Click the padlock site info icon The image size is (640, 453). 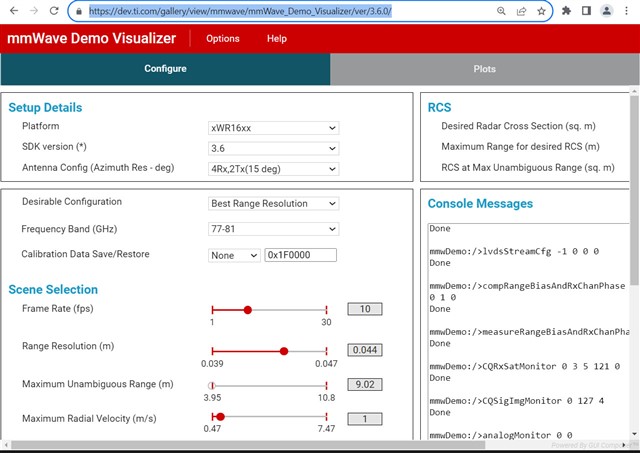click(x=79, y=11)
